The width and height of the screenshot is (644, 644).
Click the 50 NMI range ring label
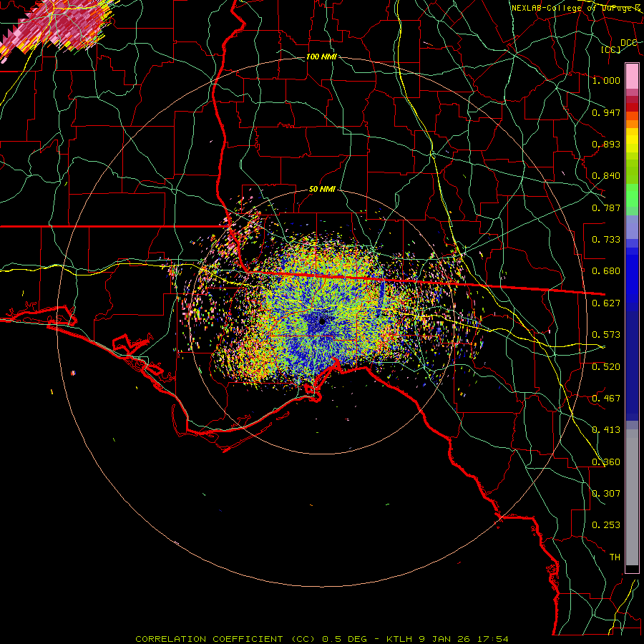click(x=322, y=190)
